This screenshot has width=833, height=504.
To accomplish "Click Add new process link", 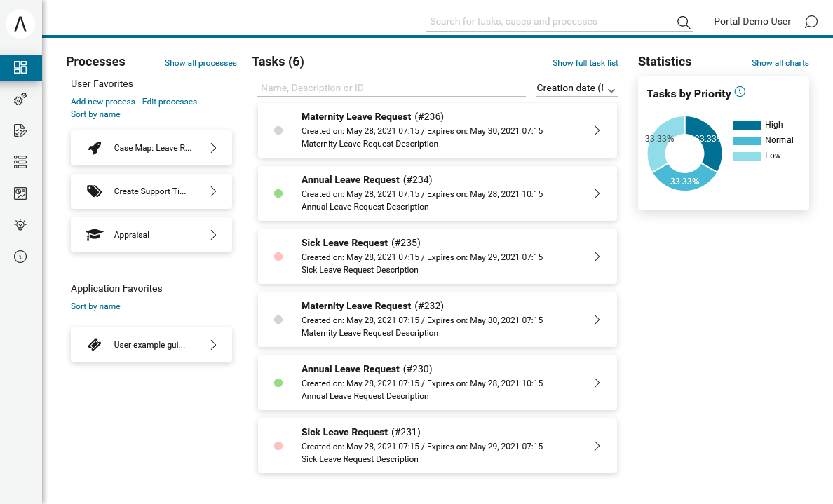I will (x=103, y=102).
